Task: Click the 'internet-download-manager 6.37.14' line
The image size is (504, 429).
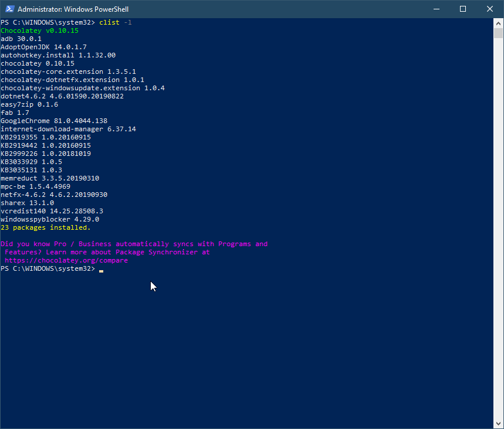Action: tap(68, 129)
